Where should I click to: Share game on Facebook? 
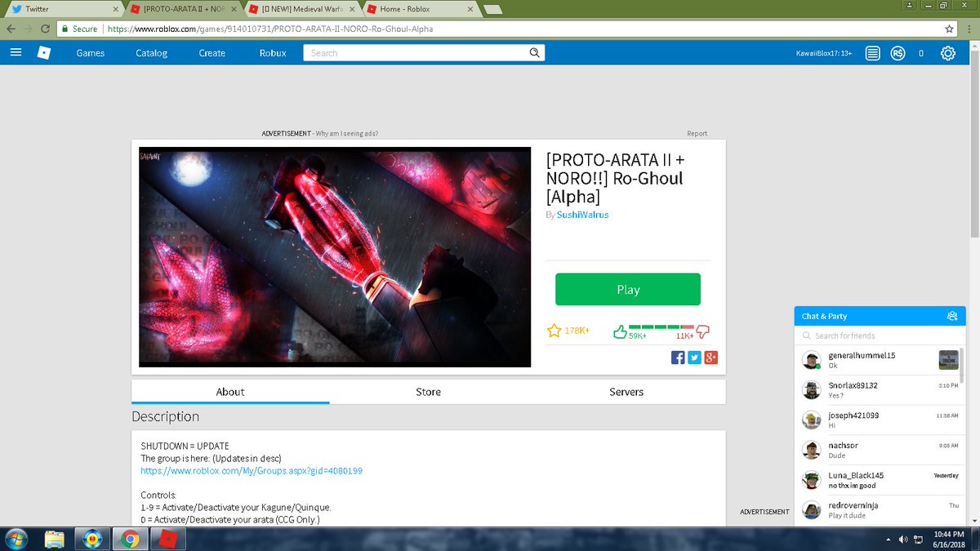point(678,358)
